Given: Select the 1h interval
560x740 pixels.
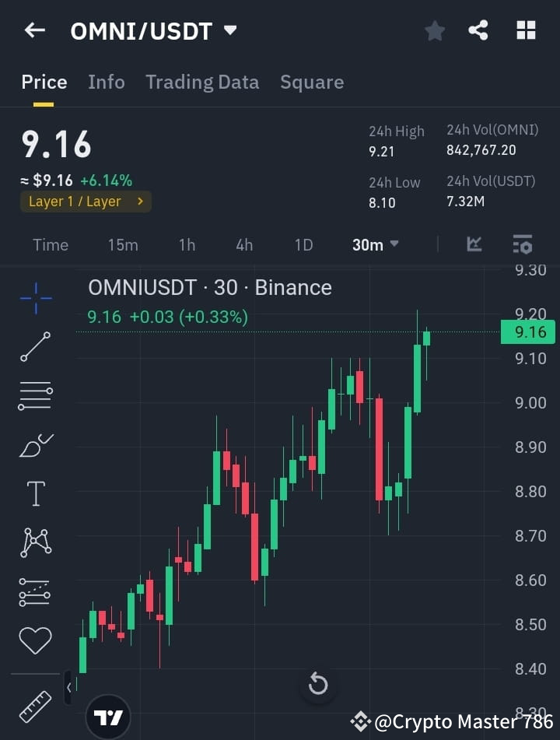Looking at the screenshot, I should point(187,245).
